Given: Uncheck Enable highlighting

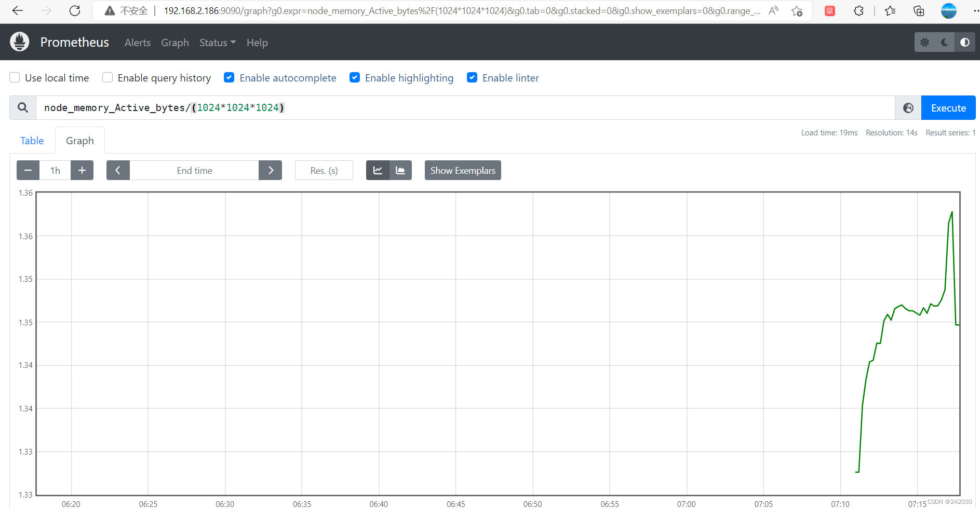Looking at the screenshot, I should [355, 77].
